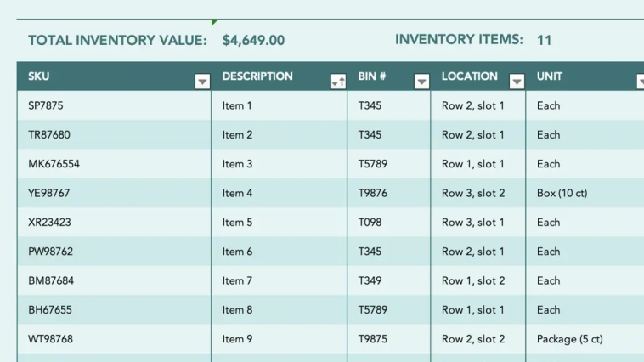644x362 pixels.
Task: Open the SKU column filter dropdown
Action: [202, 82]
